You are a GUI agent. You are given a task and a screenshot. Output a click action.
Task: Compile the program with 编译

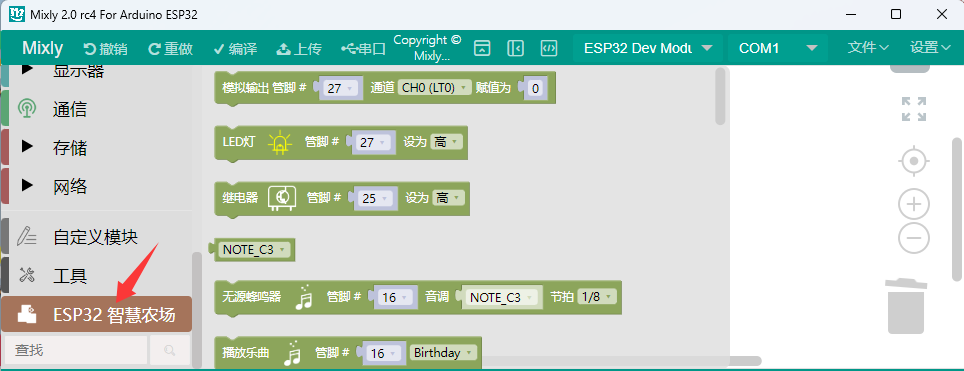(x=235, y=49)
